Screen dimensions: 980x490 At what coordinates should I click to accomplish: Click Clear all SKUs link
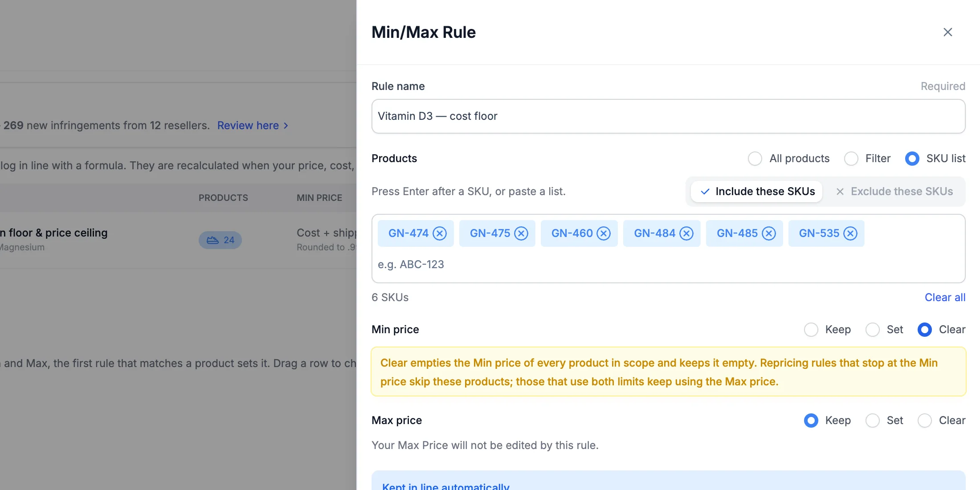945,298
